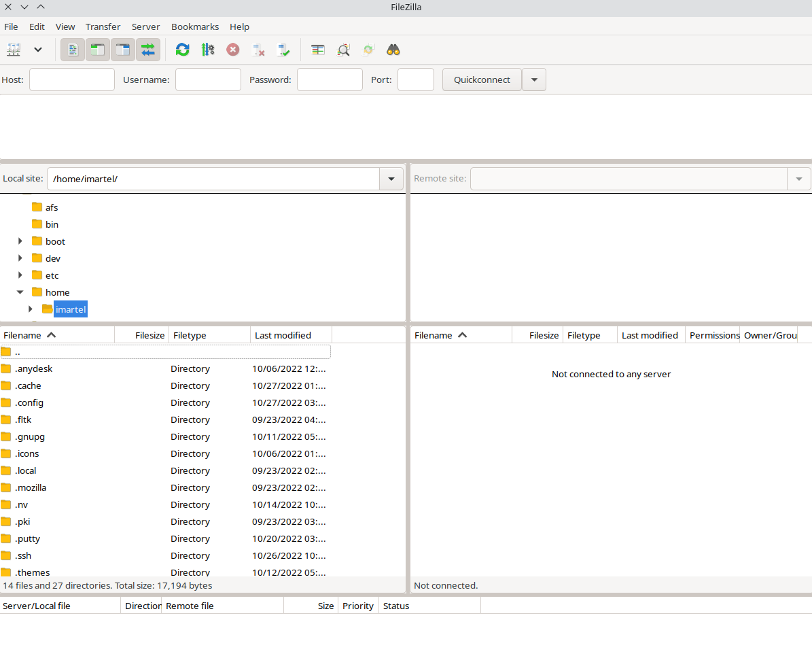The height and width of the screenshot is (658, 812).
Task: Sort remote files by Owner/Group column
Action: click(769, 335)
